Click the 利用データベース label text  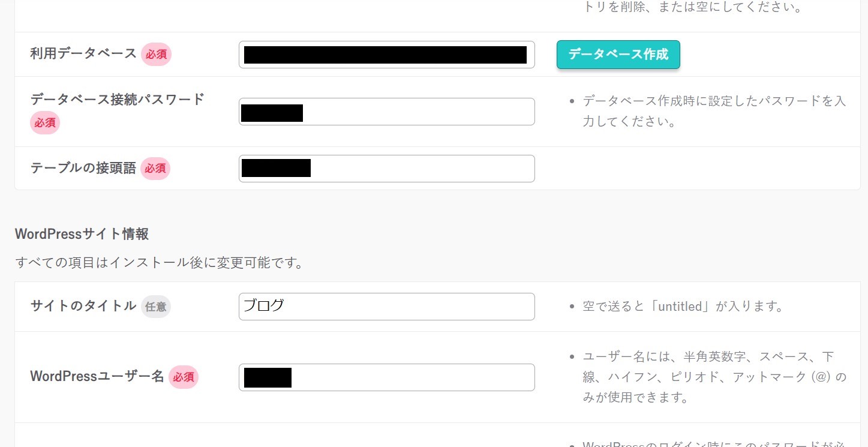coord(83,54)
